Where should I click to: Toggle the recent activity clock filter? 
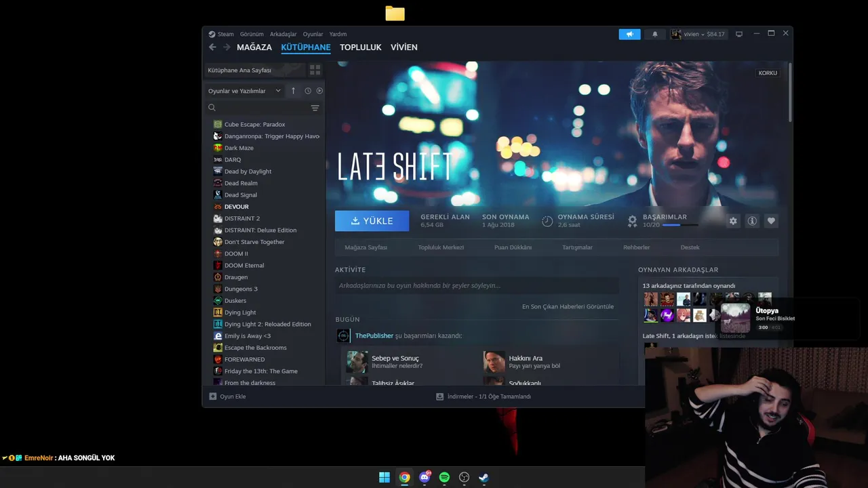click(308, 91)
